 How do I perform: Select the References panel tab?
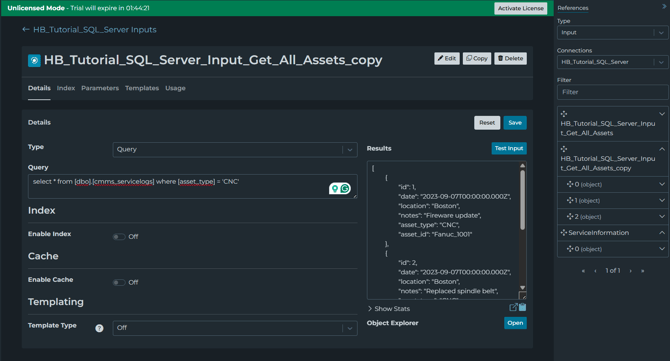[573, 8]
